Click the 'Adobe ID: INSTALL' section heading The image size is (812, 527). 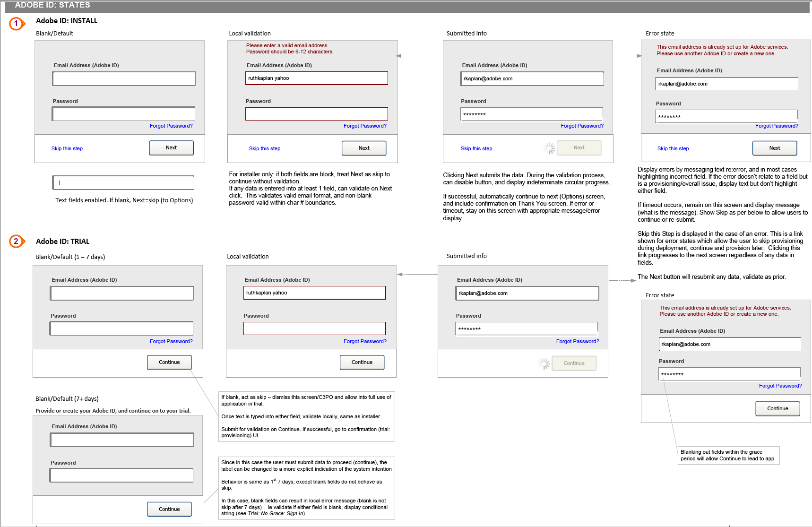coord(67,21)
